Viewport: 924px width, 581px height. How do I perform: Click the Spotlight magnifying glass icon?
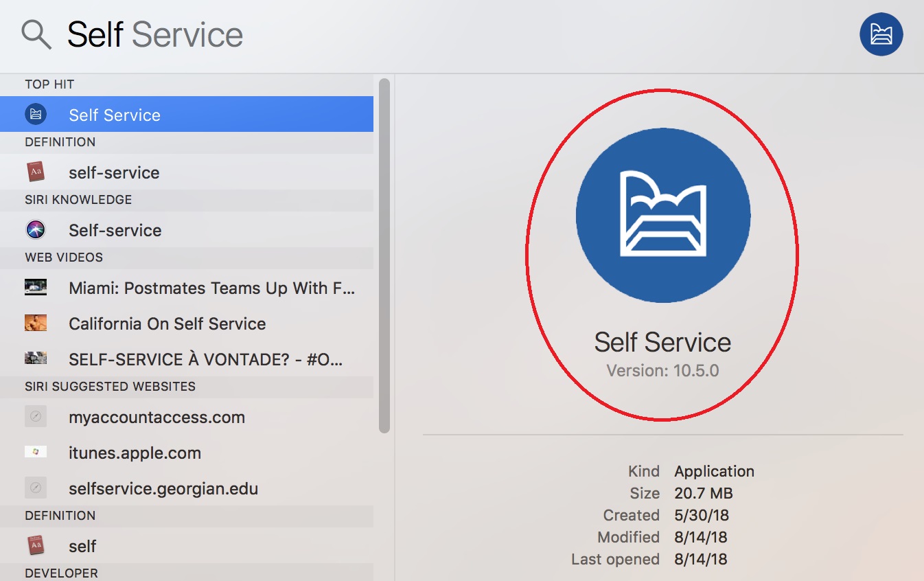click(36, 34)
